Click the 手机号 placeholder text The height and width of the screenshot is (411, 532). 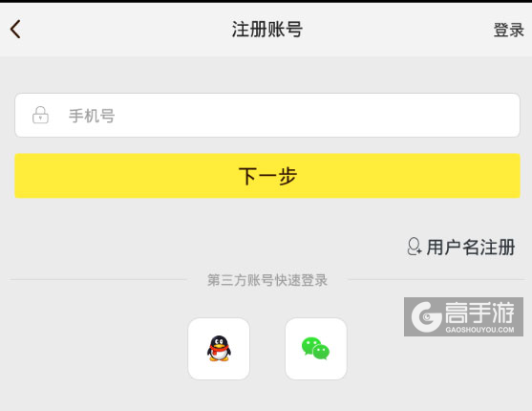(92, 116)
